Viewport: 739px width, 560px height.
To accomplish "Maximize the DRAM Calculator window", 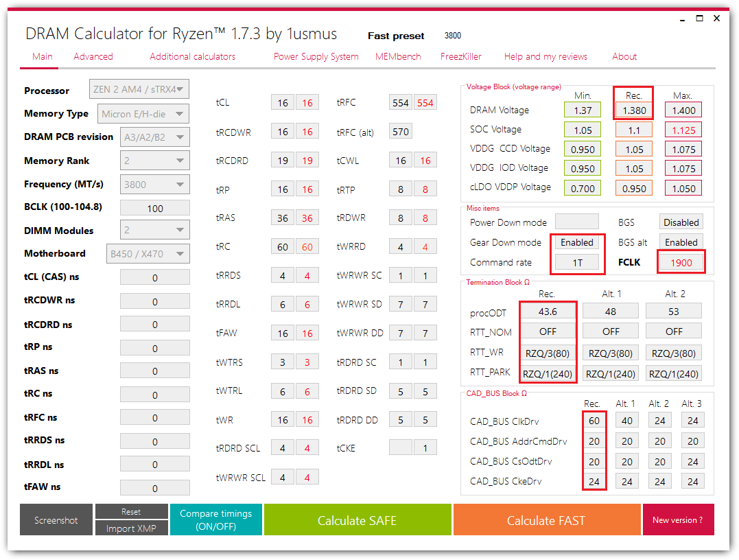I will point(699,19).
